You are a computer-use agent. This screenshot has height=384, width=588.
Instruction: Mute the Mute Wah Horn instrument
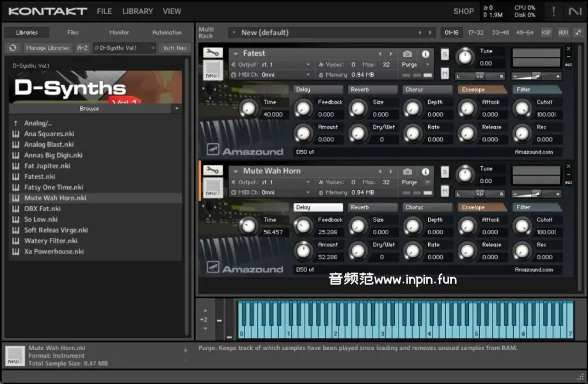coord(445,191)
